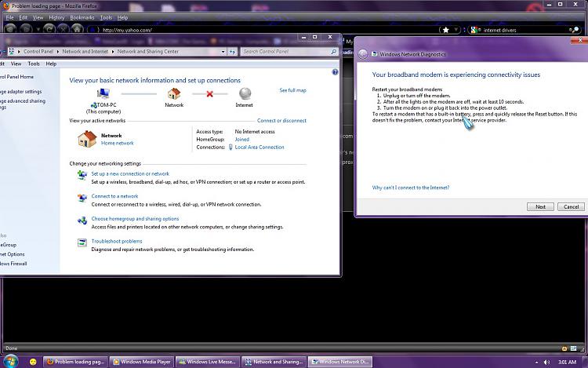Viewport: 588px width, 368px height.
Task: Click Troubleshoot problems icon
Action: pos(82,242)
